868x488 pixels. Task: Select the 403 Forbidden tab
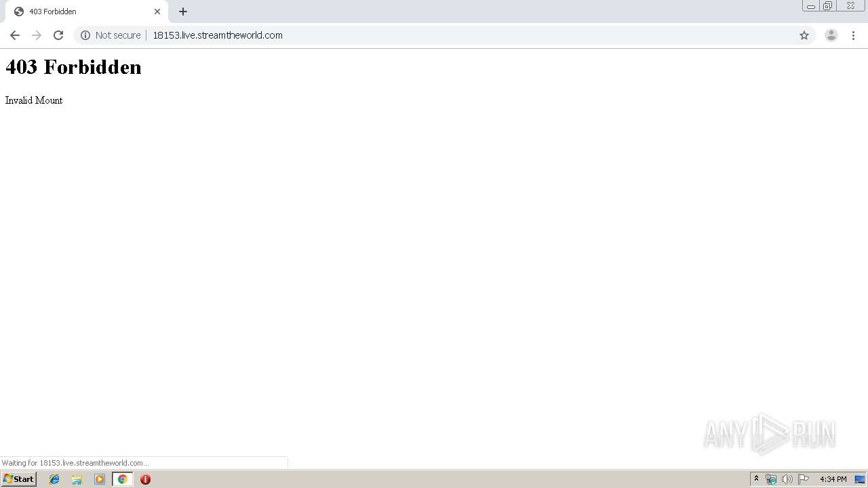(x=87, y=12)
